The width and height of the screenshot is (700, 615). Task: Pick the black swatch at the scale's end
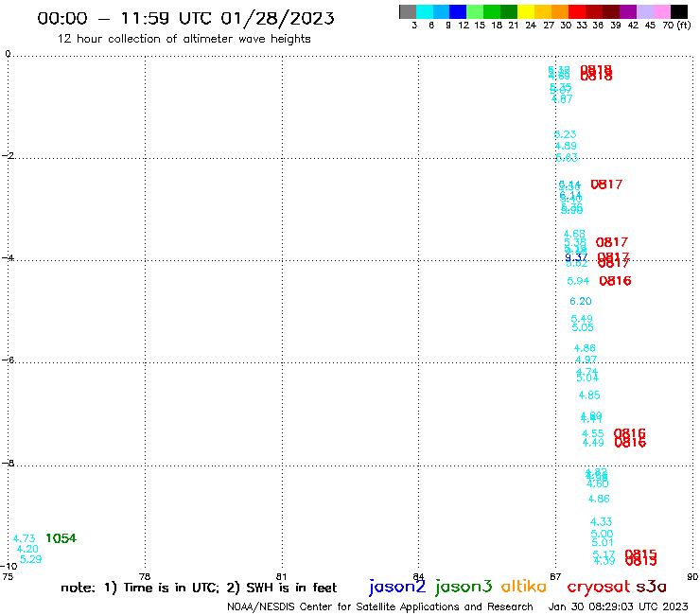click(679, 11)
